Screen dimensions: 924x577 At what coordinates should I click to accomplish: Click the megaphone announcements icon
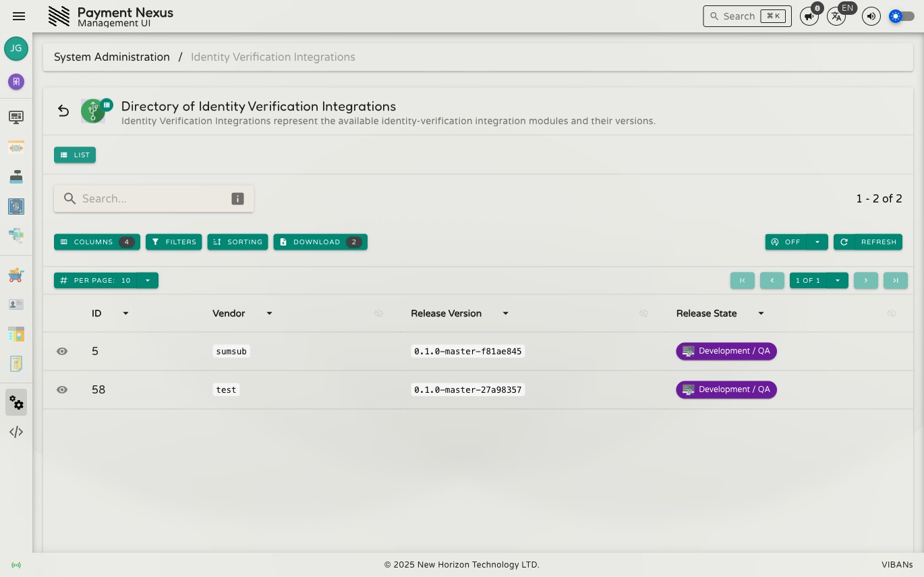pos(809,16)
